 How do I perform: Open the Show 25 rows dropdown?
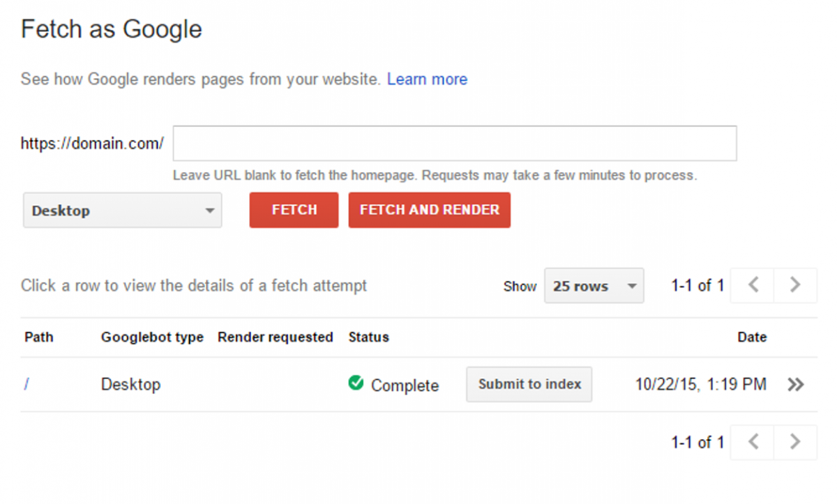point(594,285)
